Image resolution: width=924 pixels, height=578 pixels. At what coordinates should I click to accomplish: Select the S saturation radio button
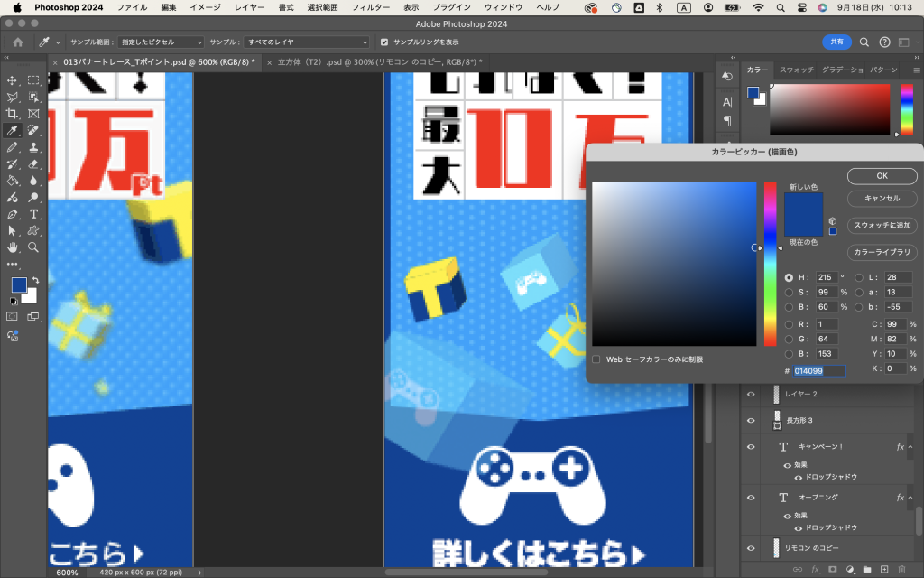coord(790,293)
